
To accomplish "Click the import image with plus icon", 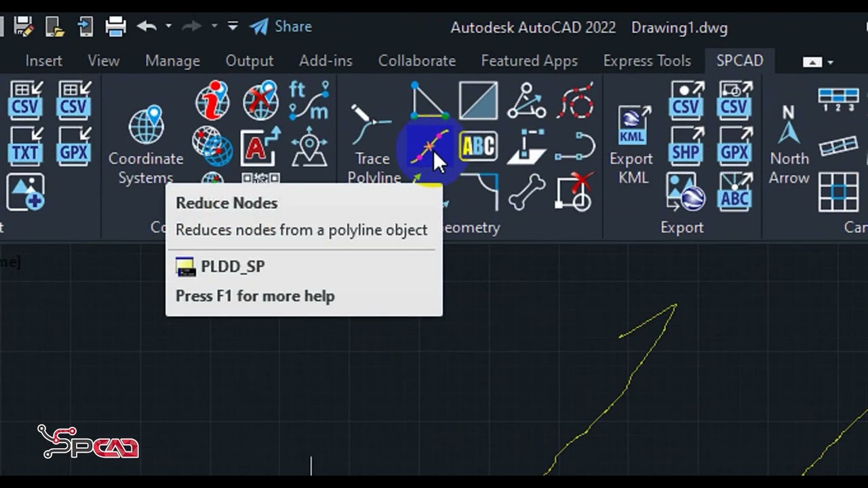I will point(26,192).
